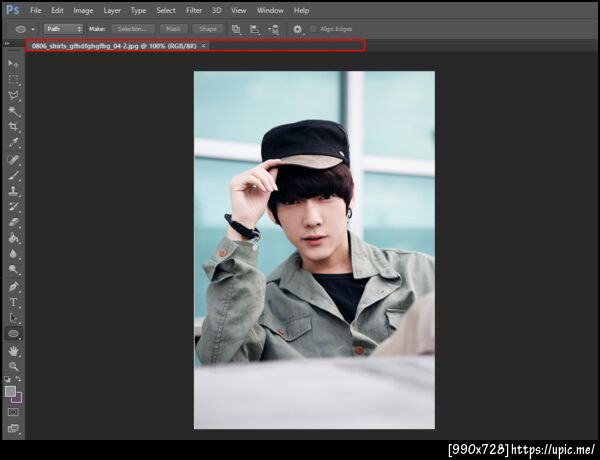Open path arrangement options

point(274,29)
